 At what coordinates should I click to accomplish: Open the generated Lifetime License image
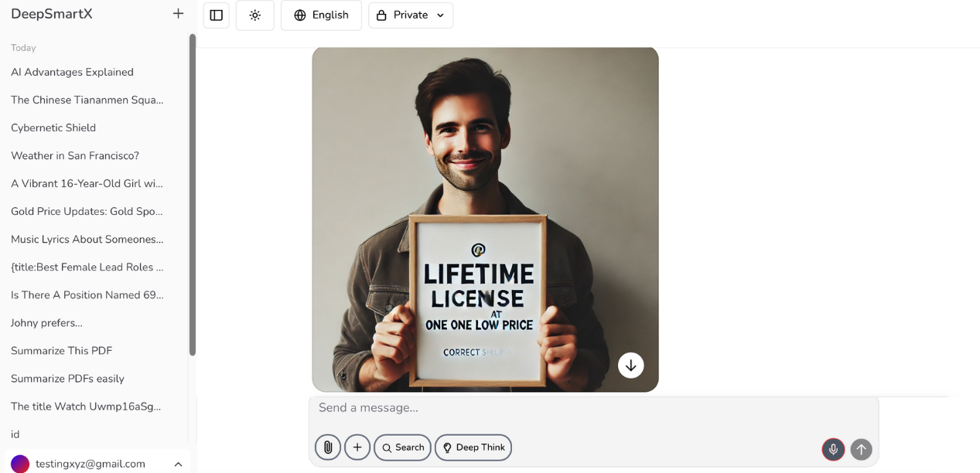[485, 193]
